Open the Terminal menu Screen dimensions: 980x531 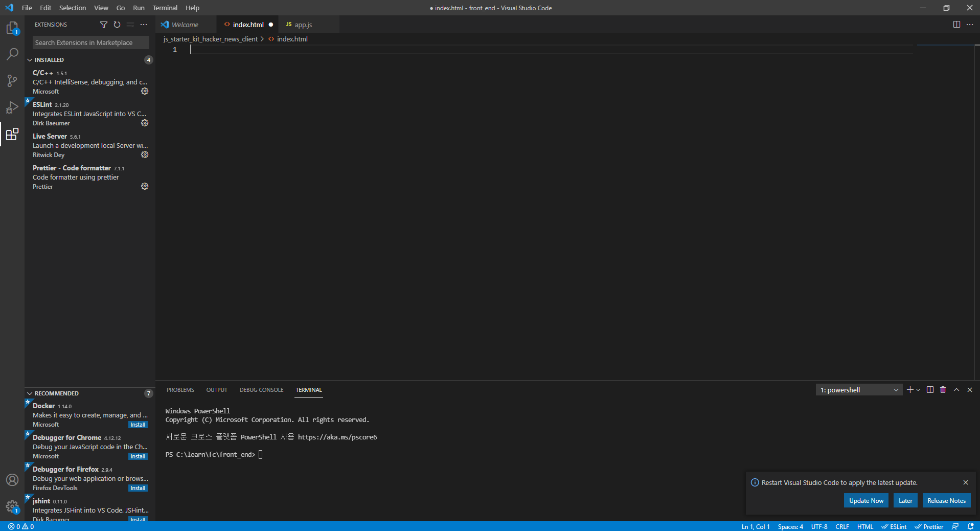tap(165, 8)
